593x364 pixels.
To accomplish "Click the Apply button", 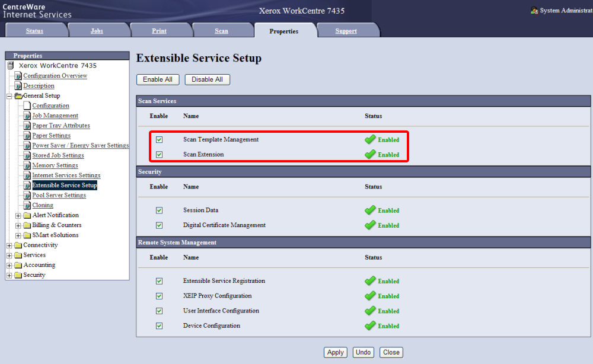I will tap(336, 352).
